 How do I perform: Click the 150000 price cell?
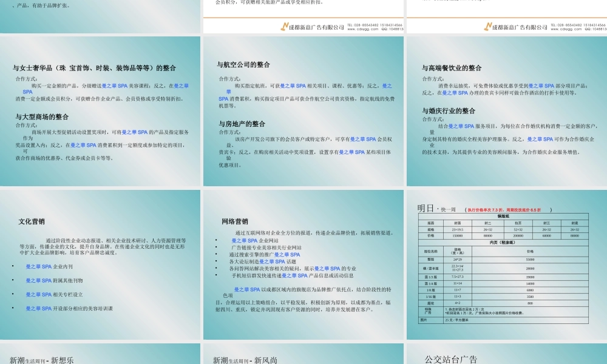pos(458,236)
